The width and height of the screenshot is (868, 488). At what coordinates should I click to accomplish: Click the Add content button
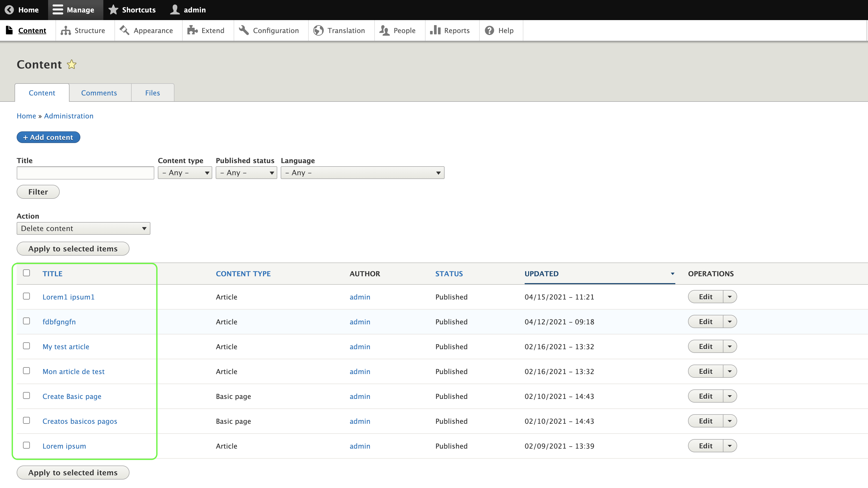click(48, 137)
